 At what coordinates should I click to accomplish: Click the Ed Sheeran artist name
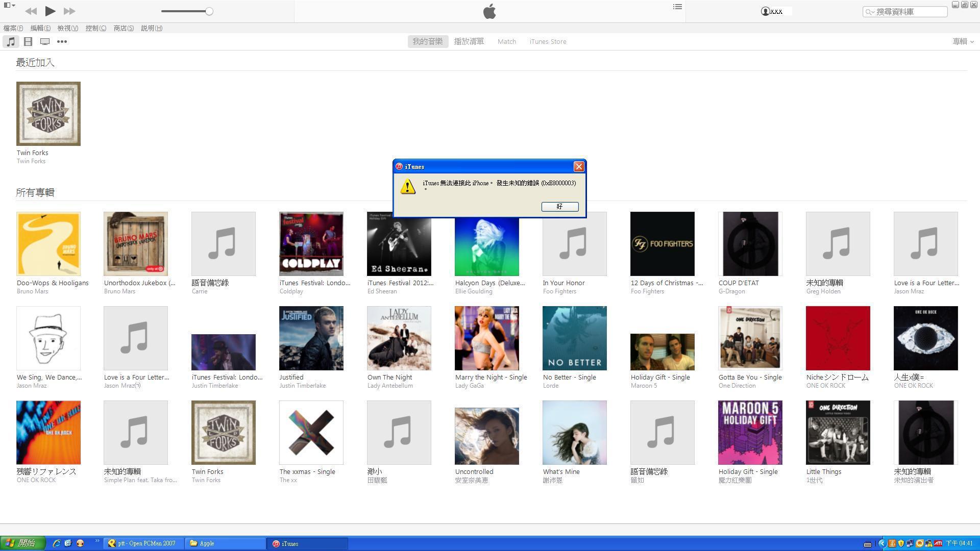tap(382, 291)
